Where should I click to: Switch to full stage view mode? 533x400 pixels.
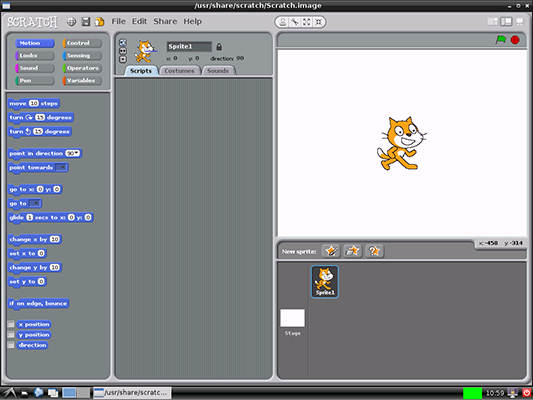point(506,22)
